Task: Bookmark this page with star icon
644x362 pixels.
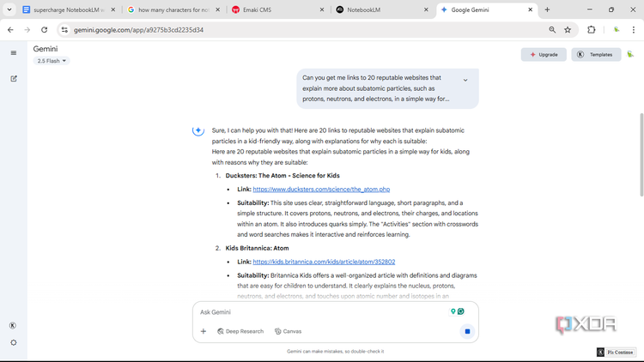Action: tap(568, 30)
